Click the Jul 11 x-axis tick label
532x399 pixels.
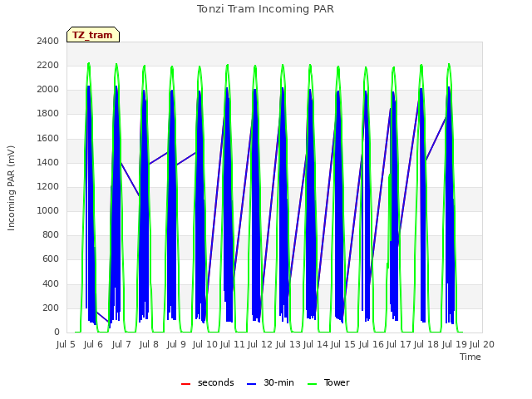click(x=233, y=344)
